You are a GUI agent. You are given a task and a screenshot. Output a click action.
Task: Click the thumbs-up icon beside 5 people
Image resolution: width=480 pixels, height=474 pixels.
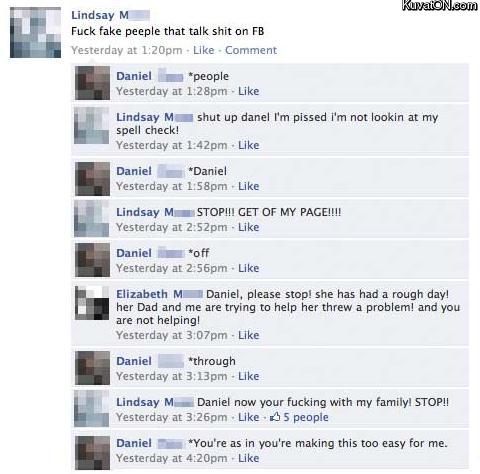pos(275,417)
